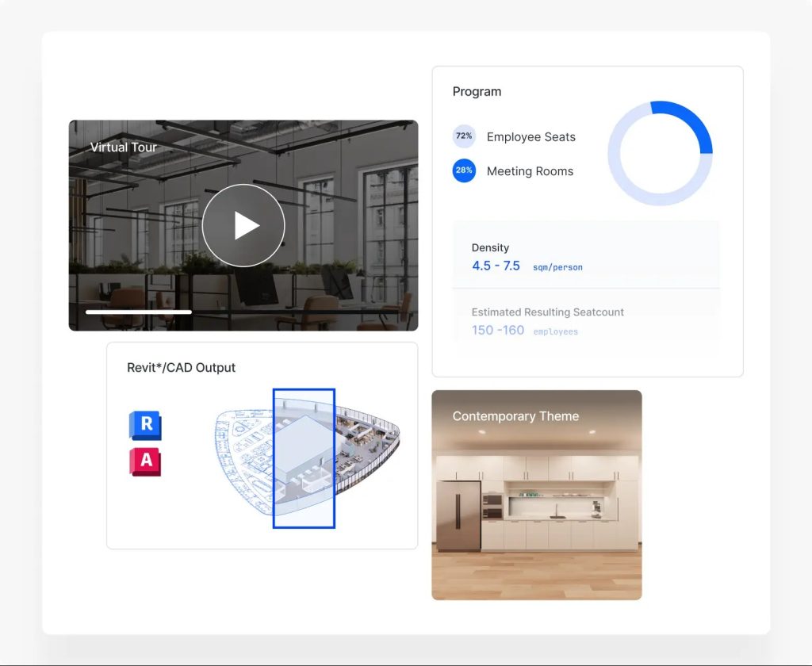
Task: Open the Contemporary Theme kitchen image
Action: (537, 495)
